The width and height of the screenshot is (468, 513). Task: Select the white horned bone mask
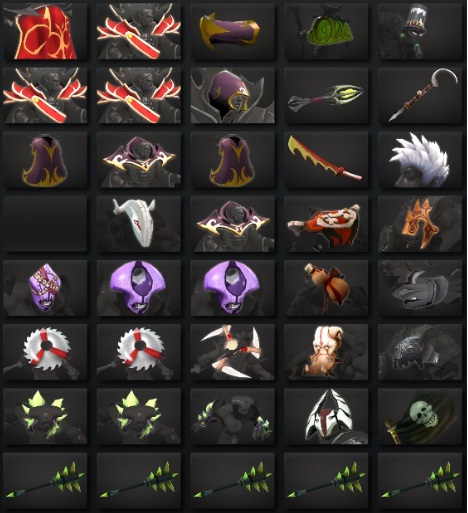pyautogui.click(x=139, y=224)
